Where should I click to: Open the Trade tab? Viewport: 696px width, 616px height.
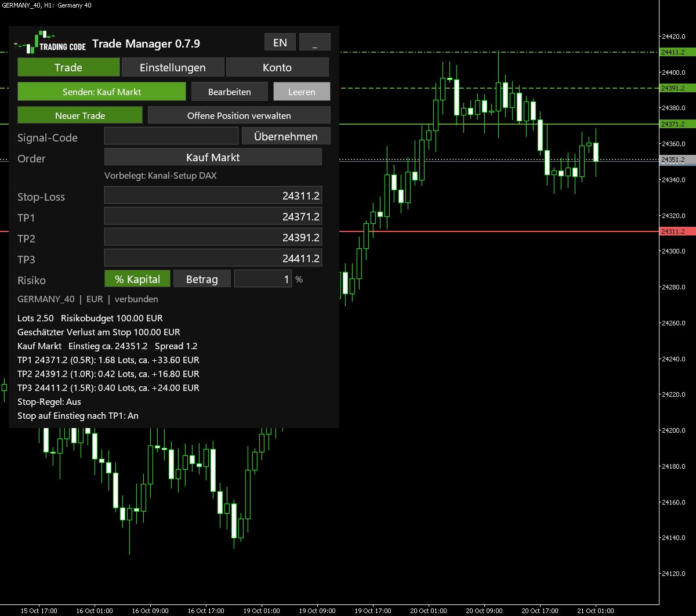pos(68,67)
